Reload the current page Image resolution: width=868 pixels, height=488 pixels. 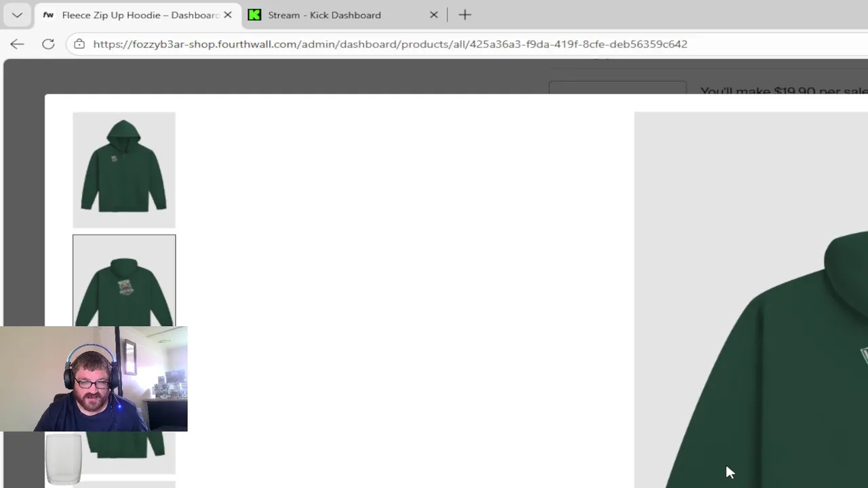(x=48, y=44)
